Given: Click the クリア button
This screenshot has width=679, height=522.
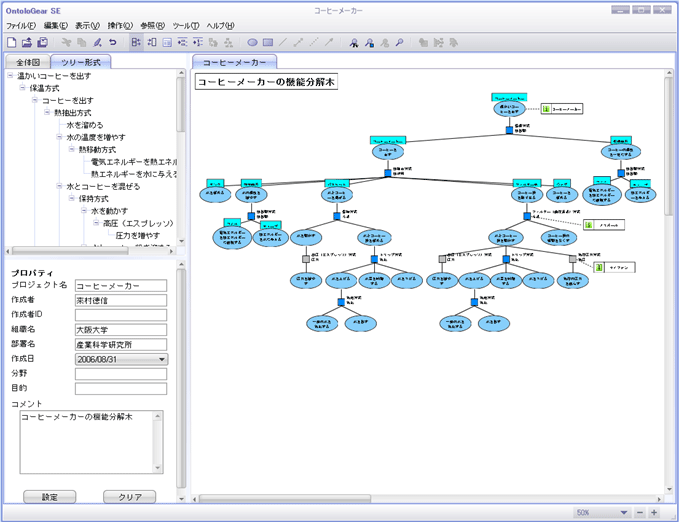Looking at the screenshot, I should [x=129, y=497].
